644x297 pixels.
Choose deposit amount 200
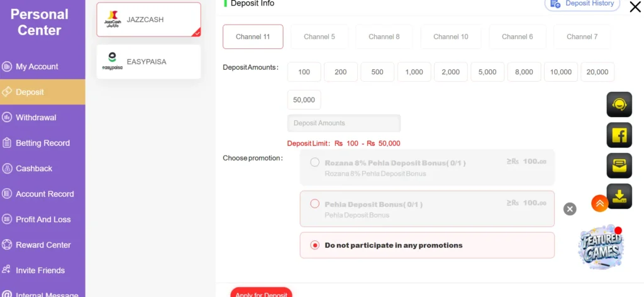340,72
